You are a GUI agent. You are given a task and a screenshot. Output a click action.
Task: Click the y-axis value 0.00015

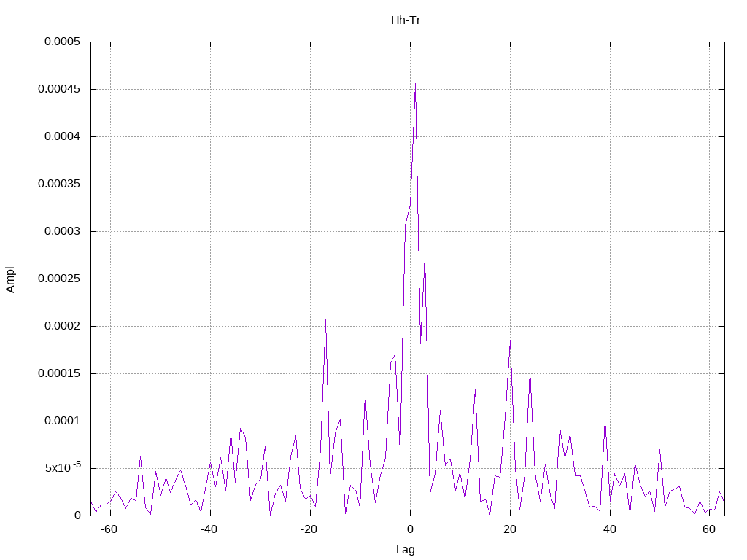[59, 373]
